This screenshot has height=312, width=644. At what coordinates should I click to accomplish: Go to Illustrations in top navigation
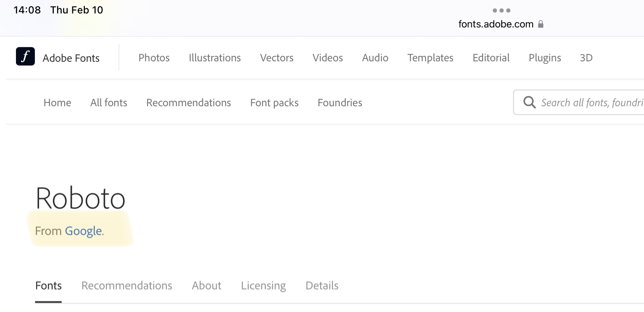(x=215, y=58)
